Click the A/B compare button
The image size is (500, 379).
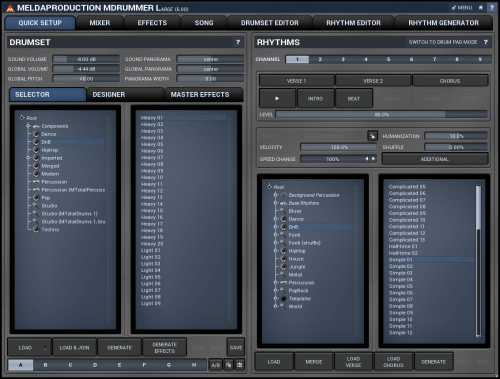coord(216,365)
